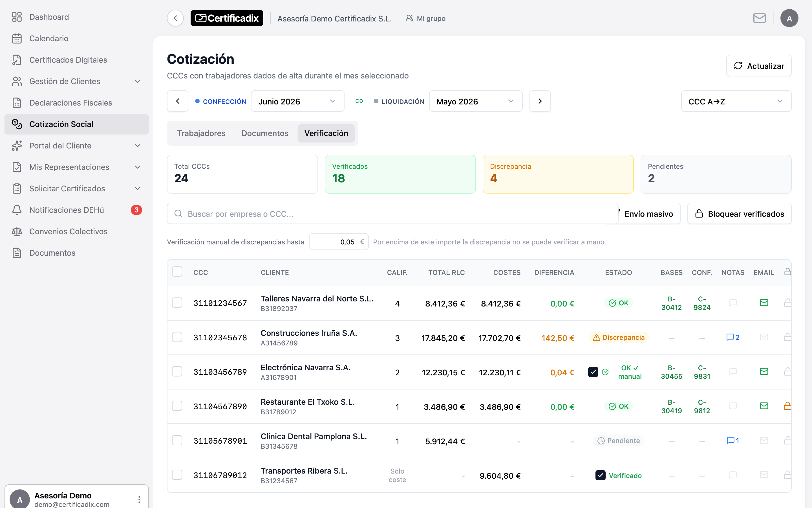Open email icon for Electrónica Navarra S.A.
The height and width of the screenshot is (508, 812).
tap(764, 372)
